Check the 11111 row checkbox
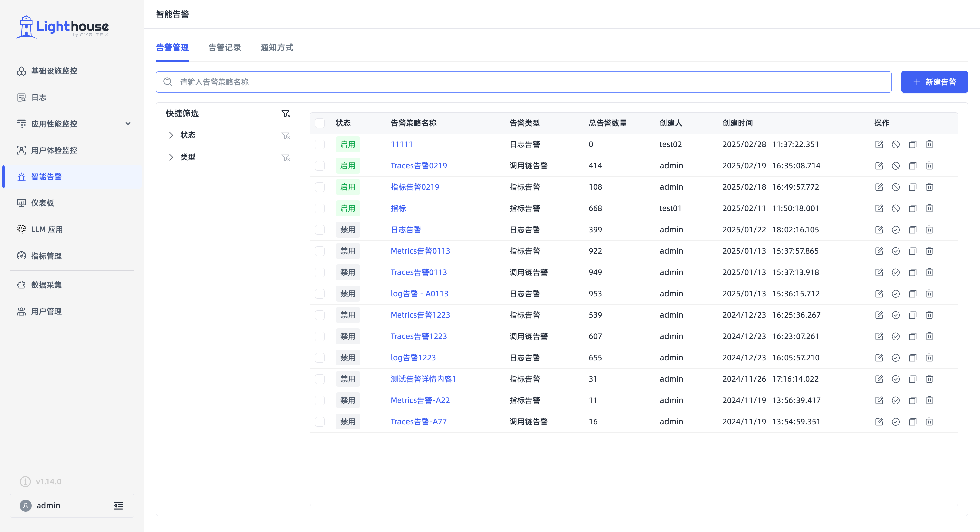The width and height of the screenshot is (980, 532). tap(320, 144)
